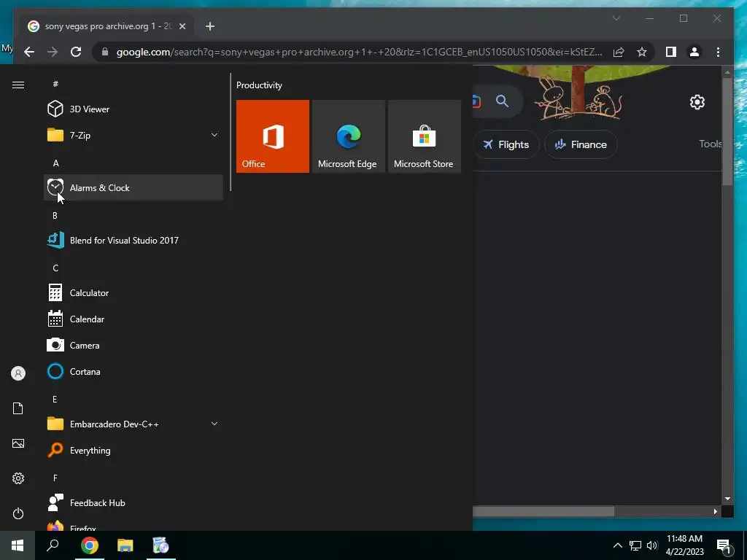Select the Finance search filter
Screen dimensions: 747x560
tap(581, 144)
